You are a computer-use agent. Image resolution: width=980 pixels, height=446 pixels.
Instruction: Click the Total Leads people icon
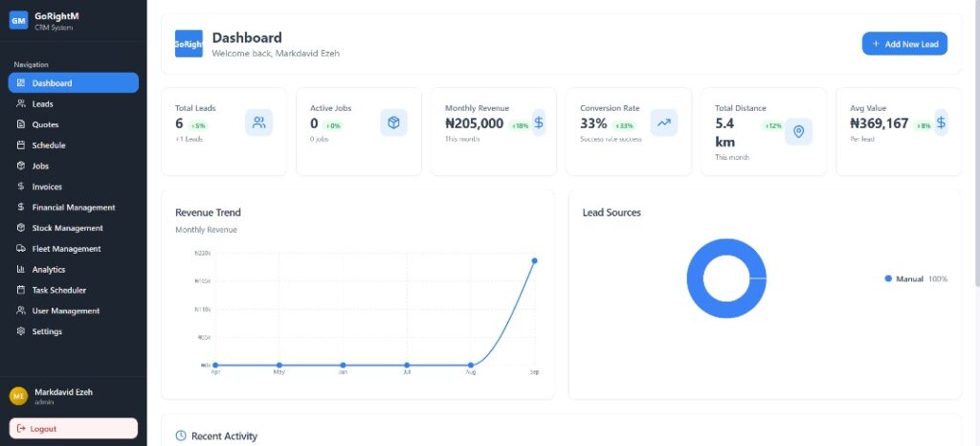click(x=258, y=123)
